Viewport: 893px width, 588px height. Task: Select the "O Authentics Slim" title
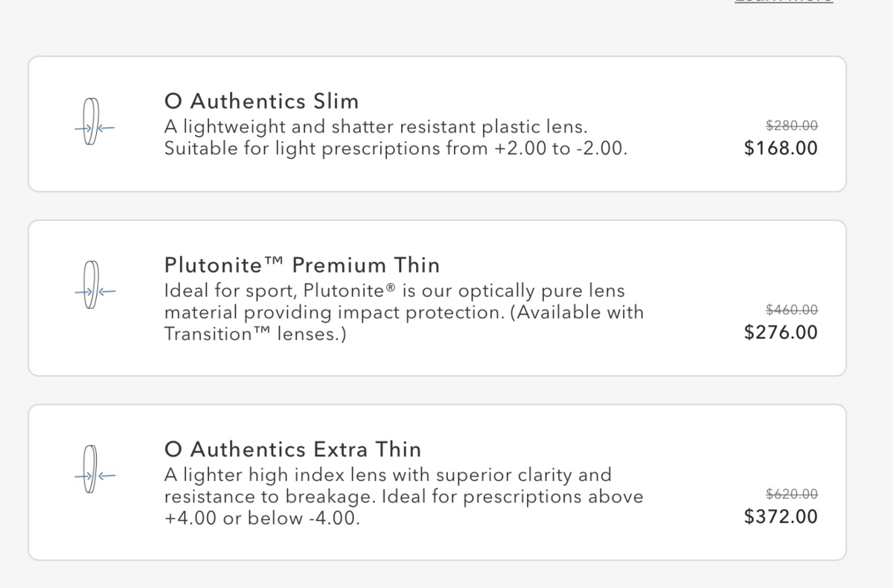pyautogui.click(x=261, y=101)
